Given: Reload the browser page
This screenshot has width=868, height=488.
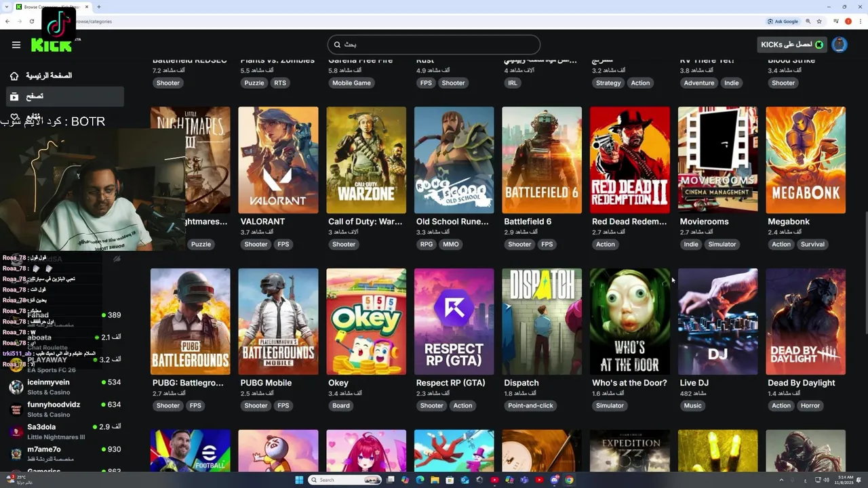Looking at the screenshot, I should tap(32, 21).
